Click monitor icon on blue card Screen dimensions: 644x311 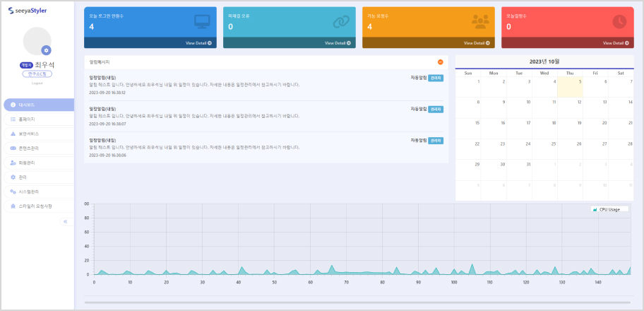(x=202, y=22)
